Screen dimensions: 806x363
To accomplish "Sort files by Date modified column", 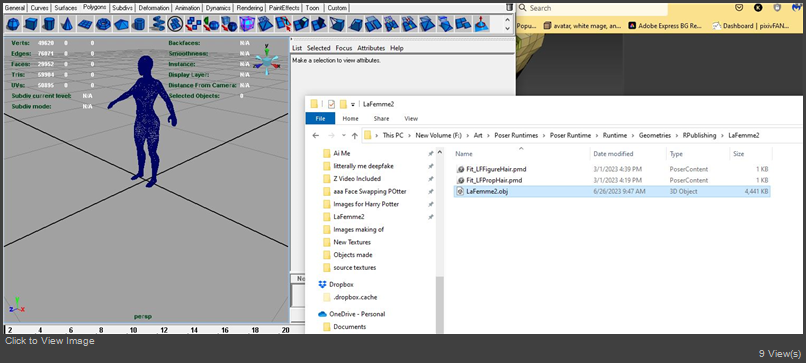I will pos(613,154).
